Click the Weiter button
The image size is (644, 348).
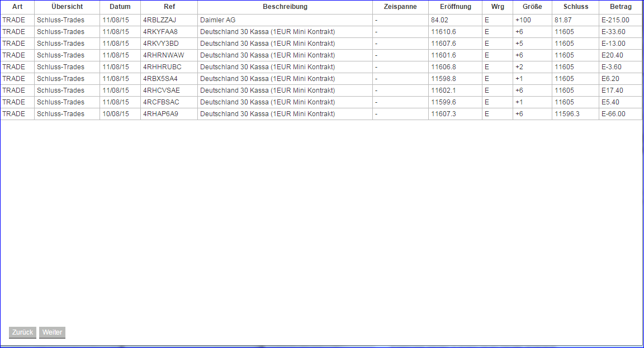tap(52, 332)
